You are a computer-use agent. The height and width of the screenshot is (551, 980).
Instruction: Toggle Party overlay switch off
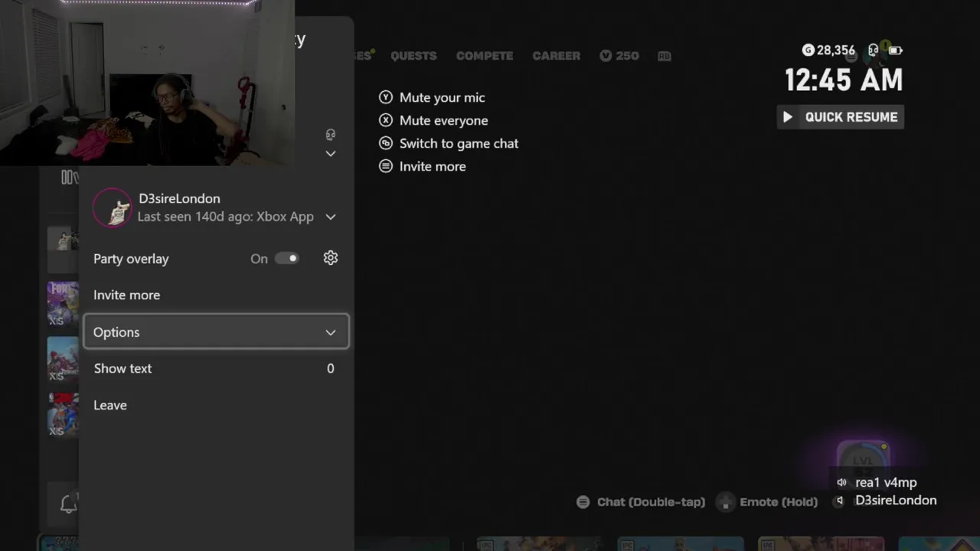pos(286,259)
